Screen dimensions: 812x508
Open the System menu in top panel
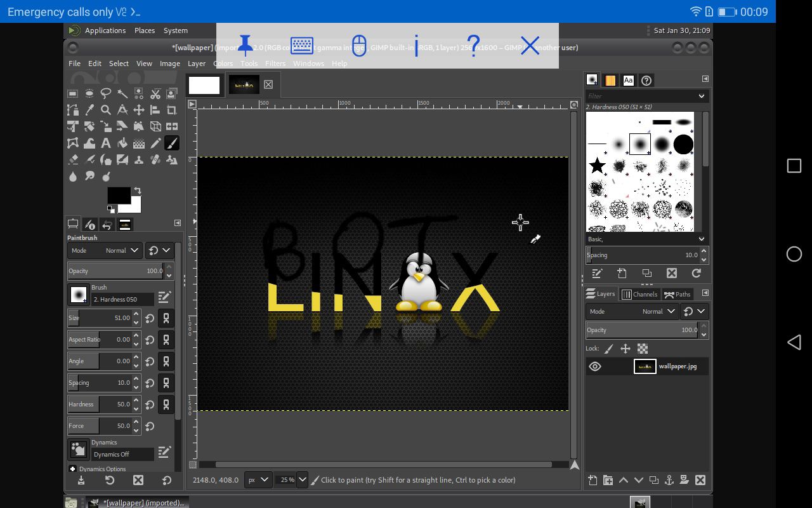pyautogui.click(x=176, y=30)
